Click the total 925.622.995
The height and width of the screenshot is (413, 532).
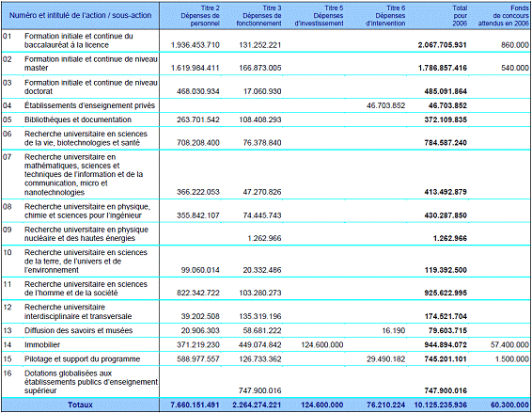pyautogui.click(x=446, y=293)
